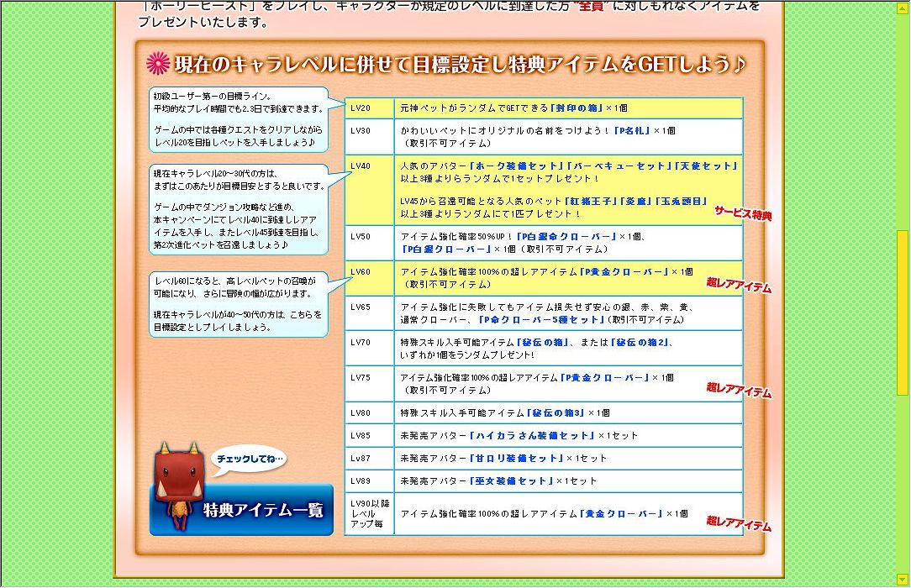
Task: Click 「黄金クローバー」 in the LV90 row
Action: (x=622, y=514)
